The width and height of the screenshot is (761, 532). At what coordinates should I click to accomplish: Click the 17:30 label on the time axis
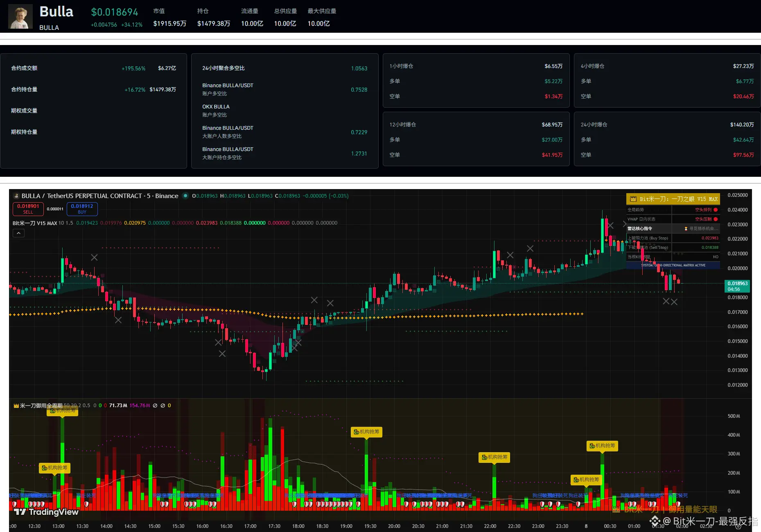[x=274, y=526]
